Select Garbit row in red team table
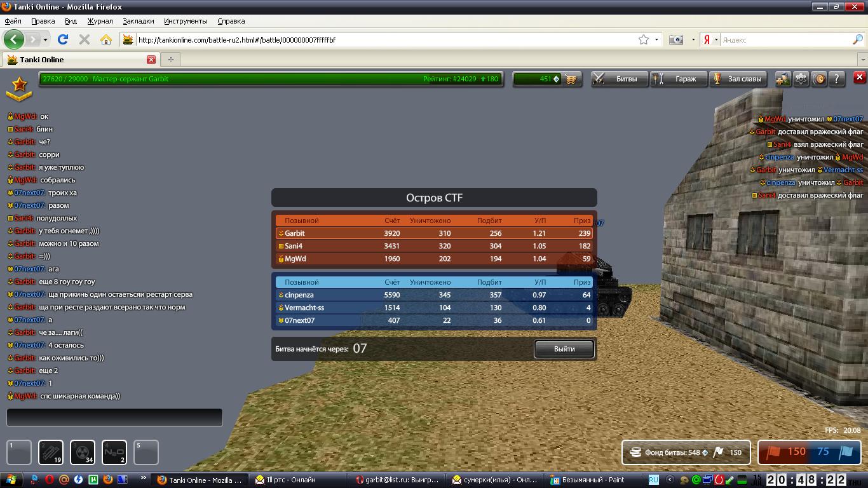The image size is (868, 488). click(435, 233)
